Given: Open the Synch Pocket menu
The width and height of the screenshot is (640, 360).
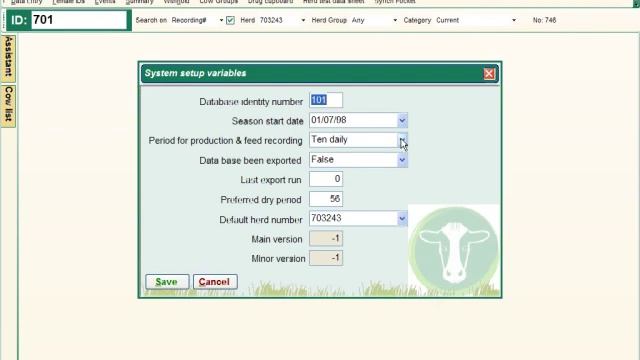Looking at the screenshot, I should [x=395, y=2].
